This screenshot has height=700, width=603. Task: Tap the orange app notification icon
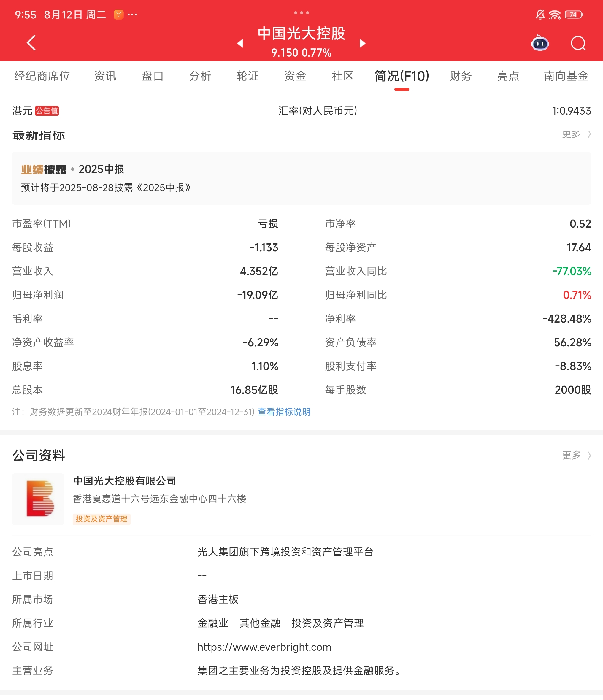119,15
